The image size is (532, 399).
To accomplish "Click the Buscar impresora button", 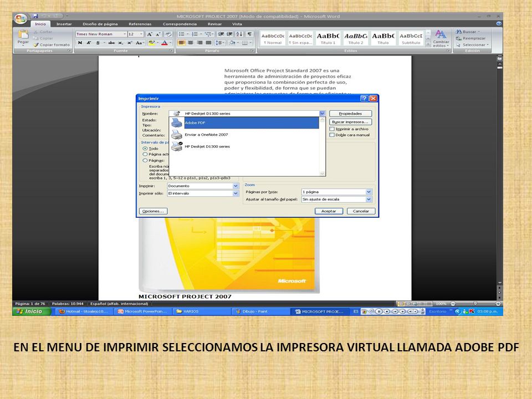I will point(350,122).
